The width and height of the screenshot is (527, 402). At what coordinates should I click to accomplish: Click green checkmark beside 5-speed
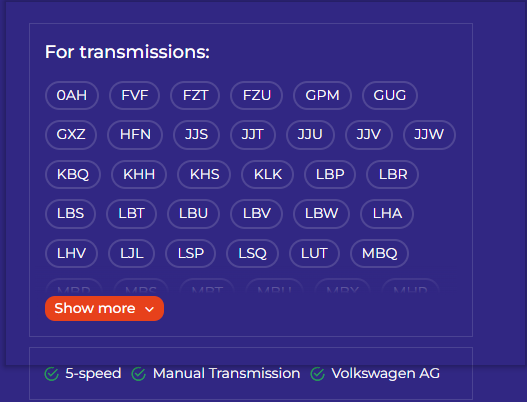coord(51,374)
